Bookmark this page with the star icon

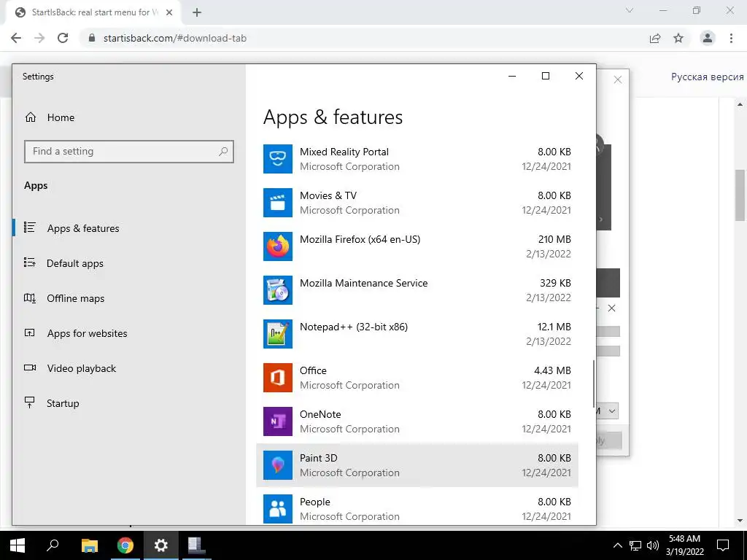(678, 38)
